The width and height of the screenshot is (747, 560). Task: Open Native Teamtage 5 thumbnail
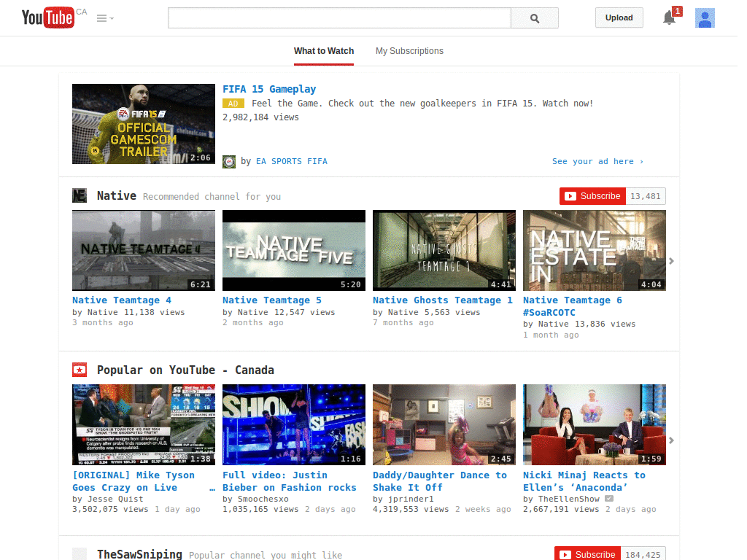[x=294, y=251]
